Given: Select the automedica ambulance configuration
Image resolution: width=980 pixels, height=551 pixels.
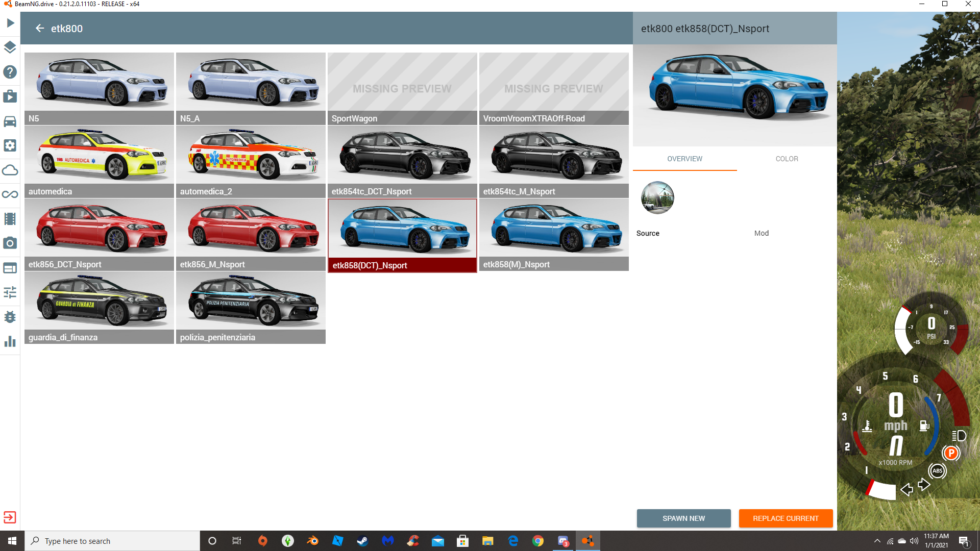Looking at the screenshot, I should [99, 162].
